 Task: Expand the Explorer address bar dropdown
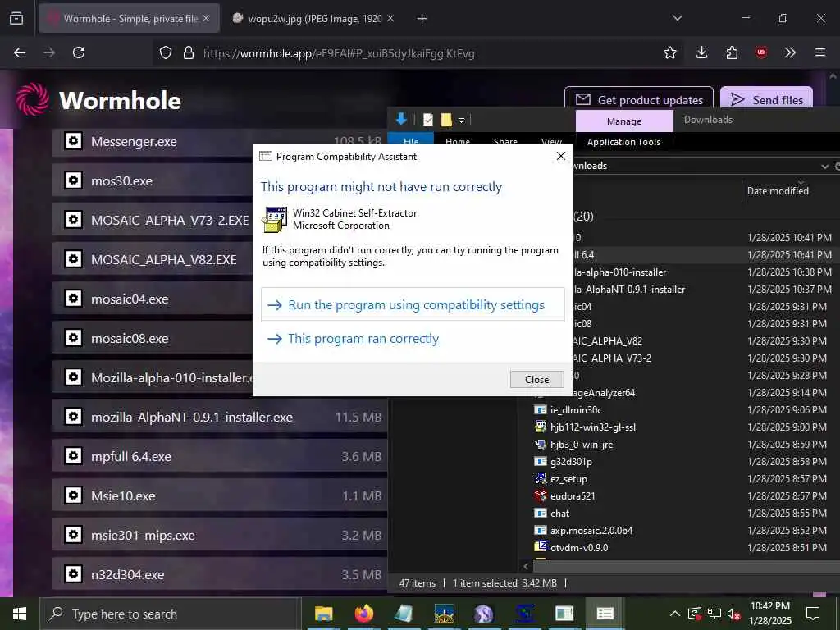pyautogui.click(x=825, y=167)
